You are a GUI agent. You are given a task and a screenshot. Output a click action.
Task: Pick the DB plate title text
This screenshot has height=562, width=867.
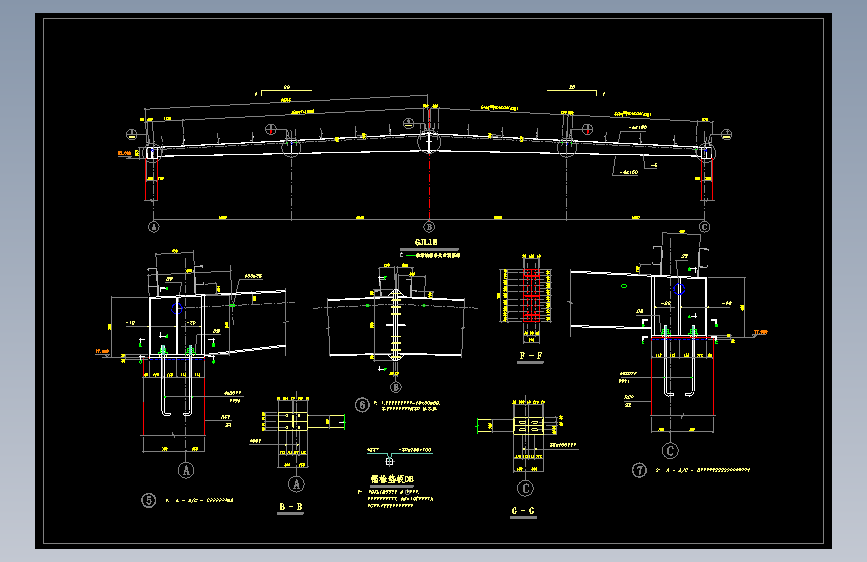(392, 479)
